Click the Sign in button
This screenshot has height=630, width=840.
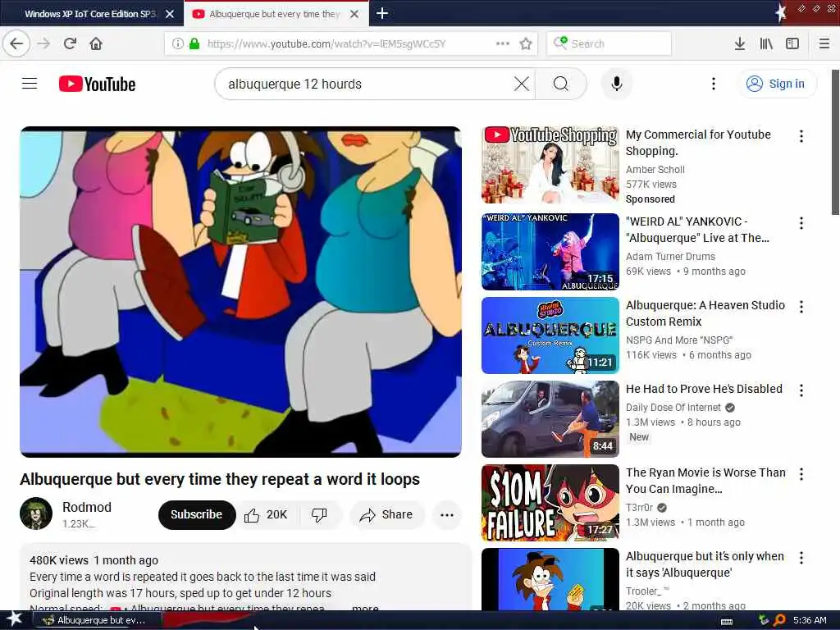tap(777, 84)
